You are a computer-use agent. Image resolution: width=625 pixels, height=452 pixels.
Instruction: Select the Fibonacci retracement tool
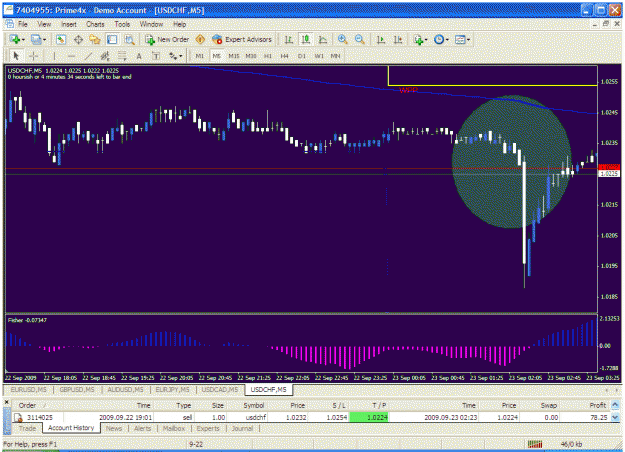pos(122,56)
